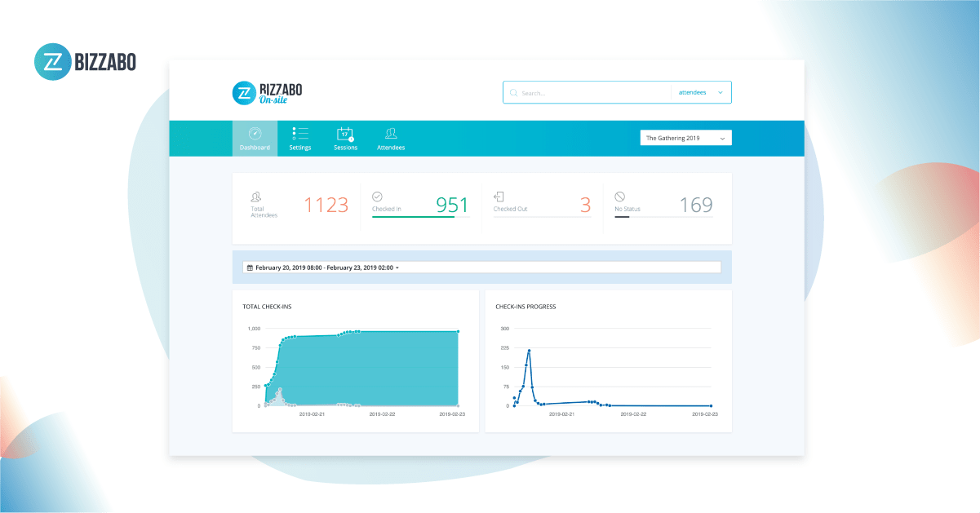This screenshot has height=513, width=980.
Task: Click the Checked Out door icon
Action: click(x=499, y=197)
